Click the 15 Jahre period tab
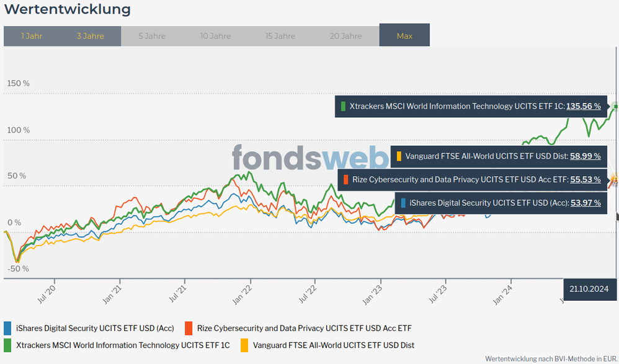619x364 pixels. pos(280,36)
